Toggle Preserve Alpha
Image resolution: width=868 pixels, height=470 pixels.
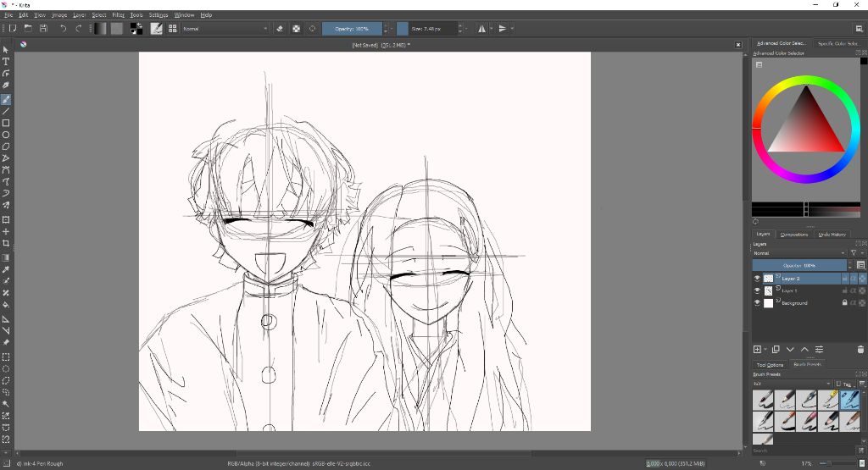click(x=296, y=28)
